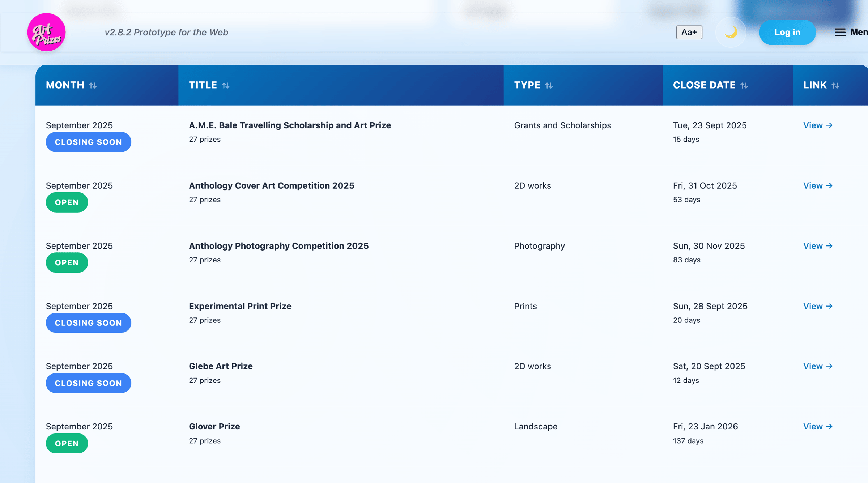
Task: Click the Aa+ text size button
Action: [689, 32]
